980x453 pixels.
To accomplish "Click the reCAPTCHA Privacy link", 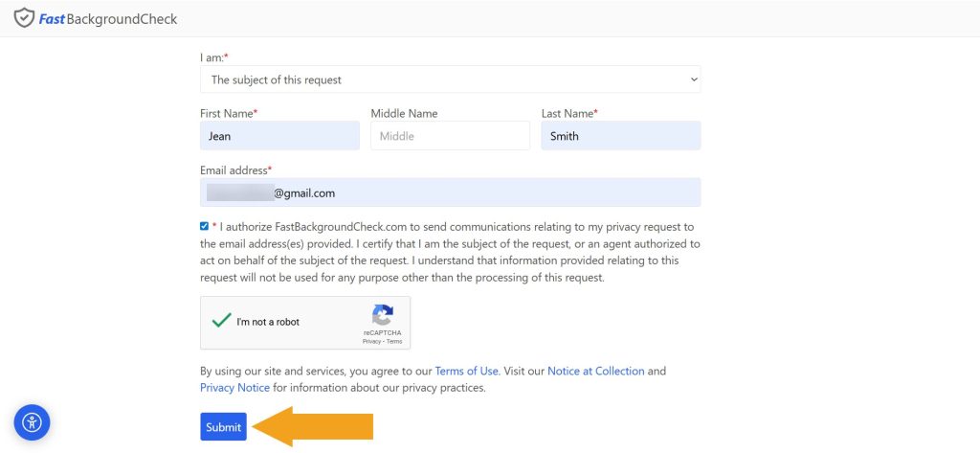I will click(x=371, y=342).
